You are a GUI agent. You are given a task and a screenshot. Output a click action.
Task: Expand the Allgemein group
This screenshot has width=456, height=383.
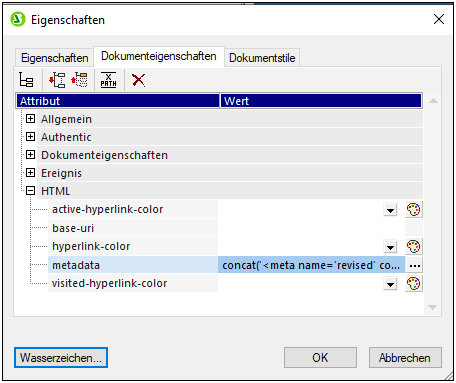(x=30, y=119)
